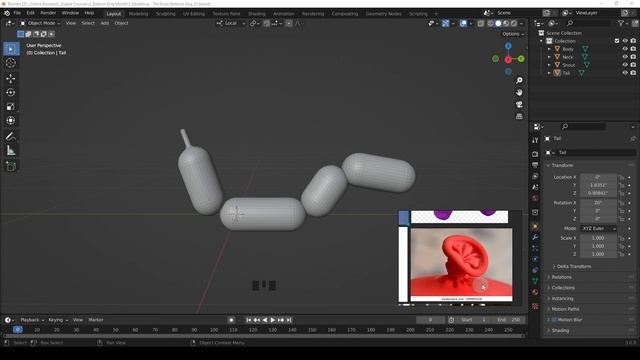Open the Render properties tab
This screenshot has height=360, width=640.
[535, 154]
